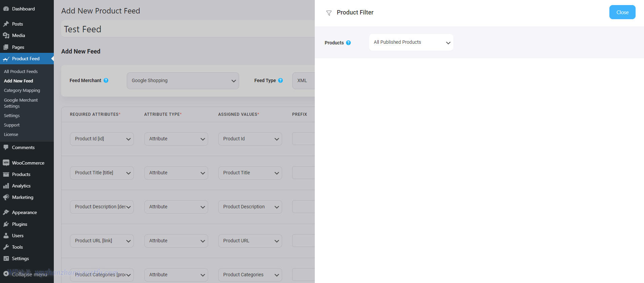Go to All Product Feeds submenu
This screenshot has width=644, height=283.
[21, 71]
